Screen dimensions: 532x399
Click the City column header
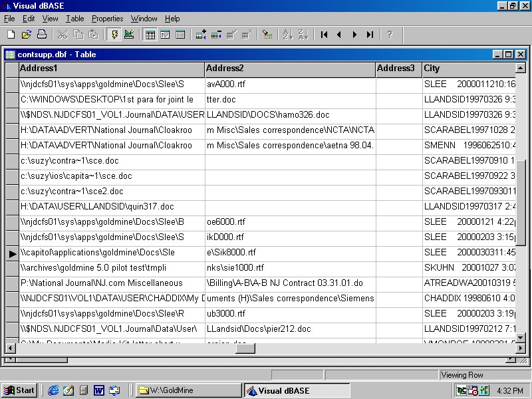(x=469, y=69)
